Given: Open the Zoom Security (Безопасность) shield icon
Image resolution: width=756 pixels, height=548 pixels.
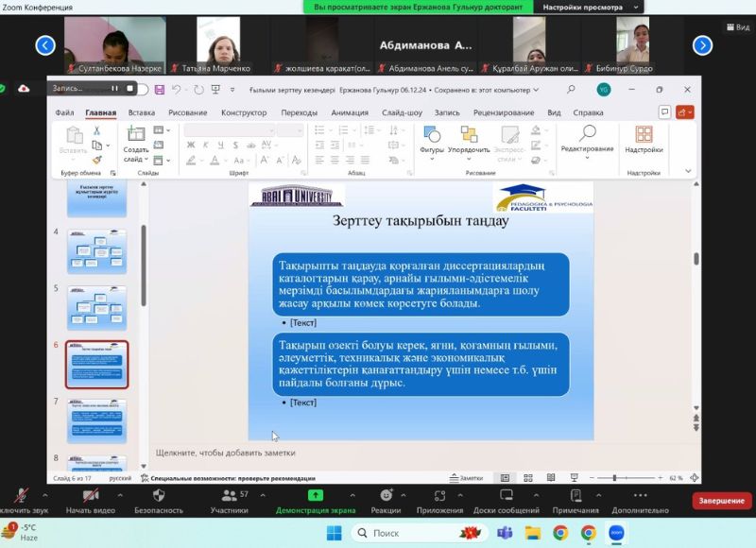Looking at the screenshot, I should coord(159,495).
